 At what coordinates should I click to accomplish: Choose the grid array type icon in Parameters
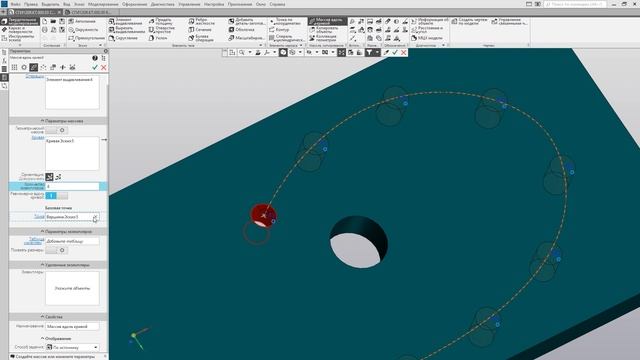tap(14, 67)
